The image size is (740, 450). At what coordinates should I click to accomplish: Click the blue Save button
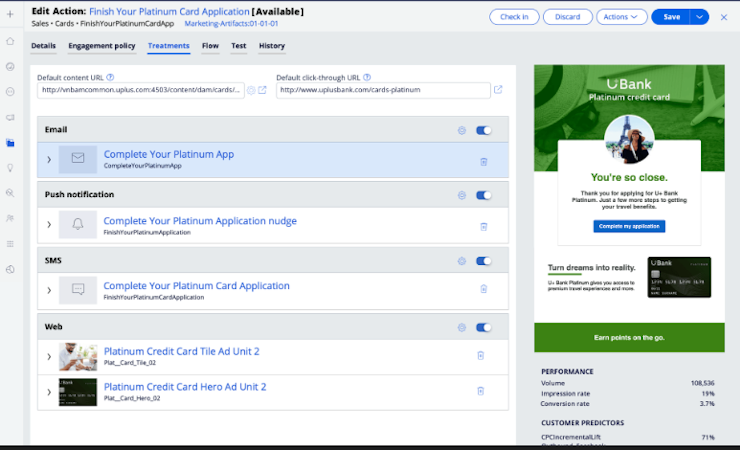[x=671, y=17]
